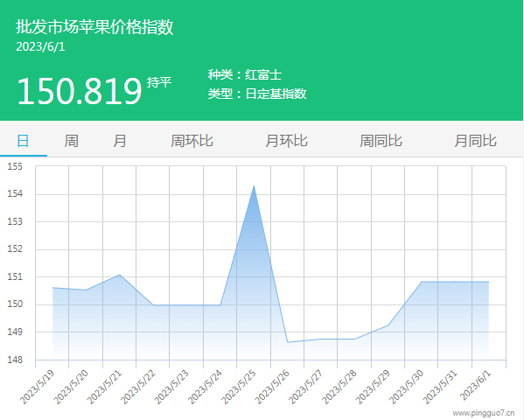524x420 pixels.
Task: Click the lowest point at 2023/5/26
Action: tap(288, 342)
